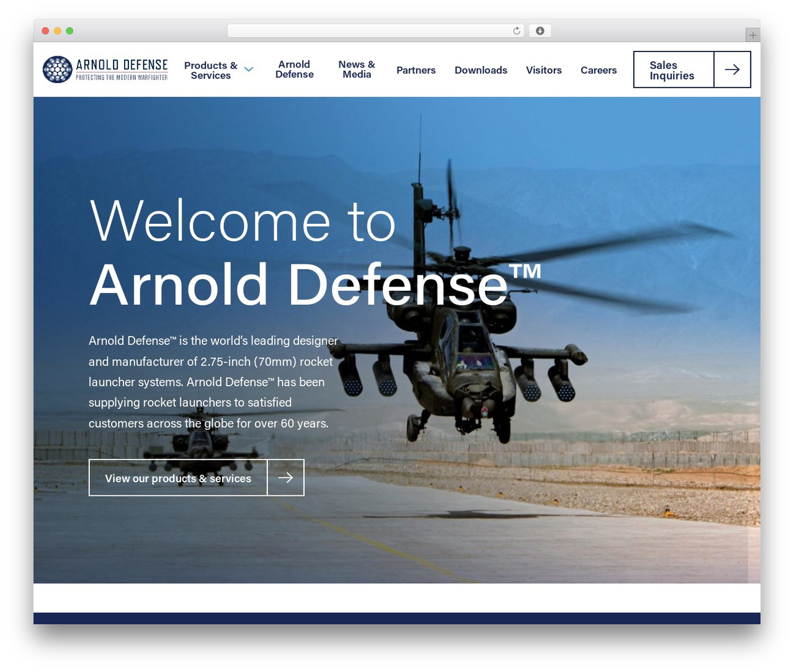Add a new browser tab
Viewport: 794px width, 672px height.
coord(752,35)
